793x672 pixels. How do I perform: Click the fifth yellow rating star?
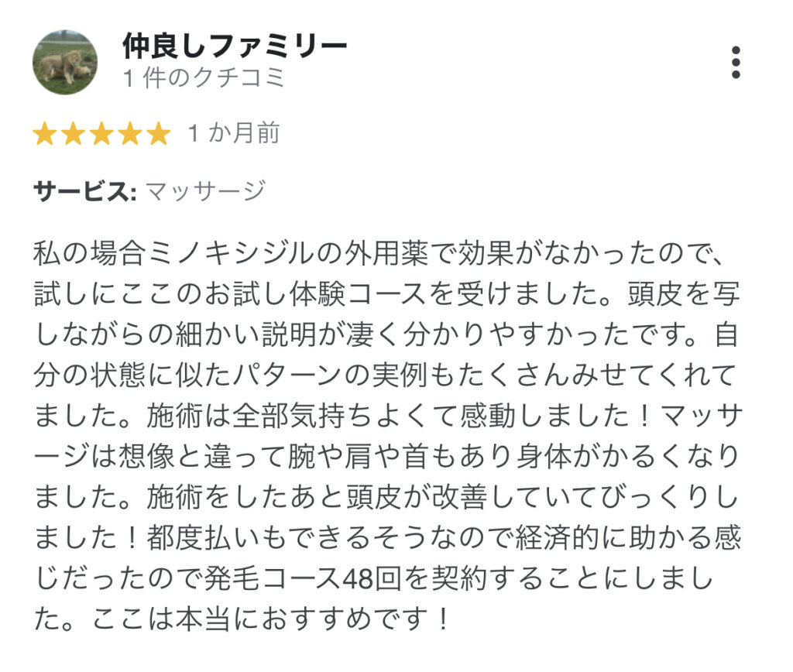[159, 134]
